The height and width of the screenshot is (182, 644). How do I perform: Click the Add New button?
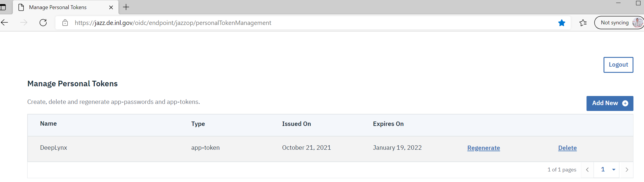[x=610, y=103]
